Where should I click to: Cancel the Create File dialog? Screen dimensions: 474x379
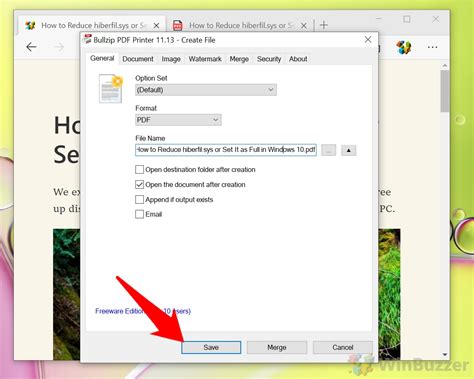click(x=342, y=347)
